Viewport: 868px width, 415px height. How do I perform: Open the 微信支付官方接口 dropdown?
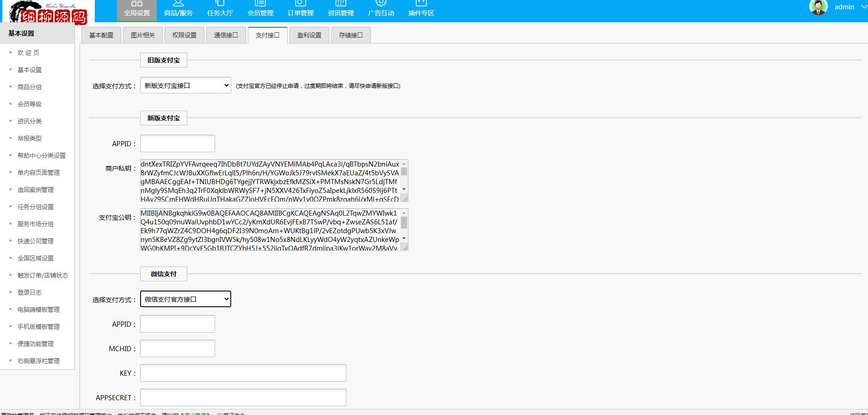(185, 299)
